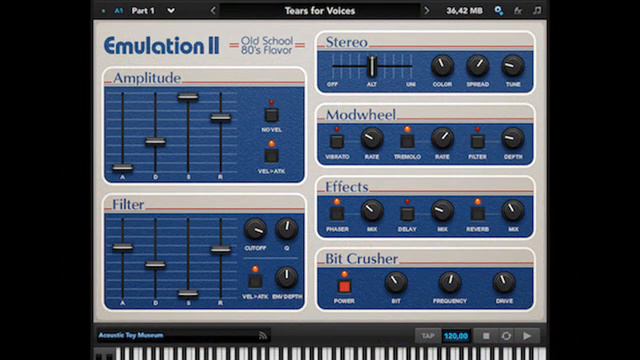This screenshot has width=640, height=360.
Task: Open the settings gear icon in top bar
Action: (498, 11)
